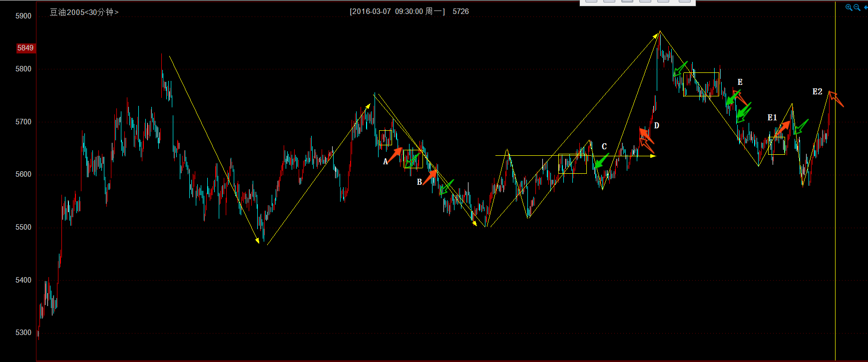Click the 5300 price axis label

(23, 333)
